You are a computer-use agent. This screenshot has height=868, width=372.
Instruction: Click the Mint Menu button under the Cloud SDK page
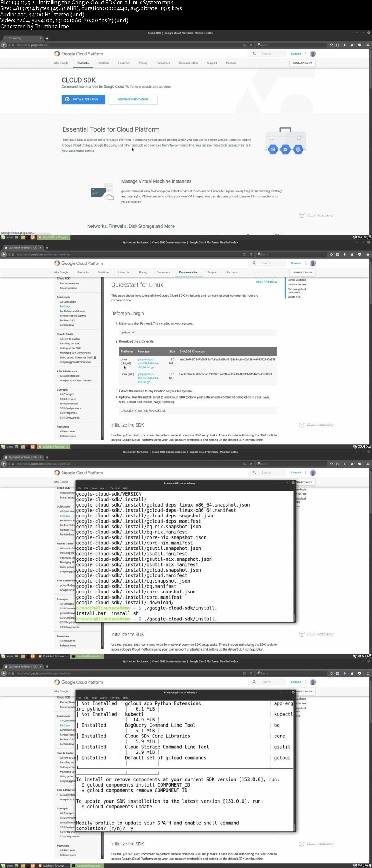[x=7, y=237]
